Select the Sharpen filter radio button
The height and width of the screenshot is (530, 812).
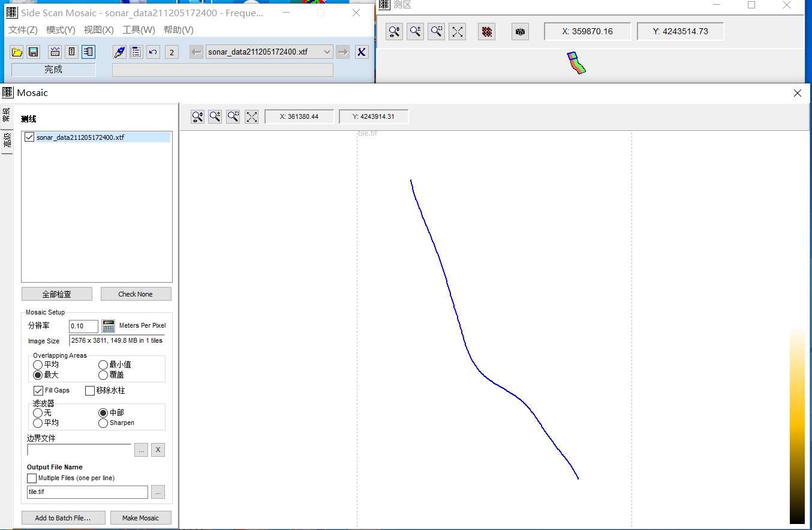103,423
